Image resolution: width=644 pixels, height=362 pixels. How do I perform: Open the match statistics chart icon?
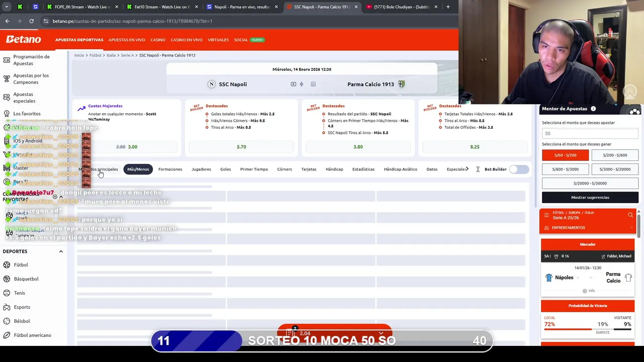pos(313,84)
